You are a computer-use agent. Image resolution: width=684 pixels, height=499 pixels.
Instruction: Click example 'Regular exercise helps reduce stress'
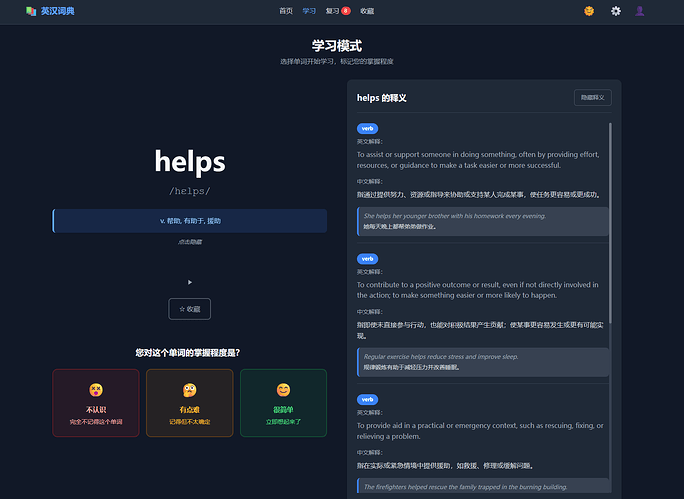[x=483, y=362]
